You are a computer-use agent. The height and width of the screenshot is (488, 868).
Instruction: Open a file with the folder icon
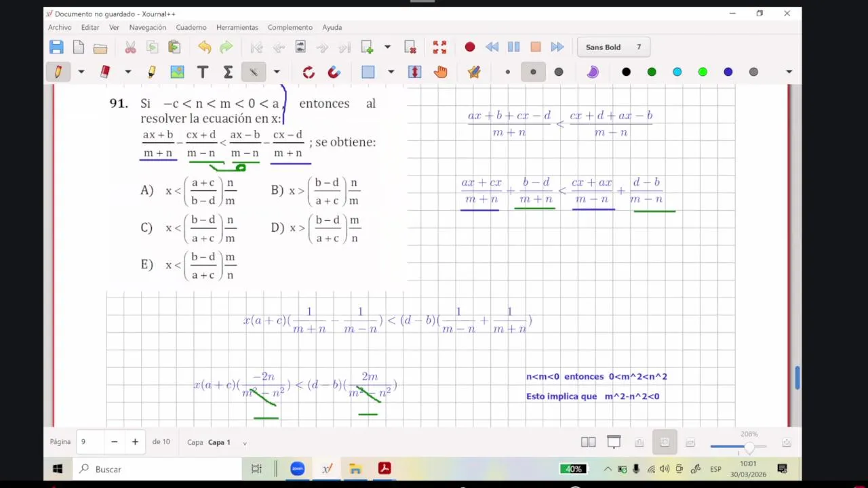point(100,47)
